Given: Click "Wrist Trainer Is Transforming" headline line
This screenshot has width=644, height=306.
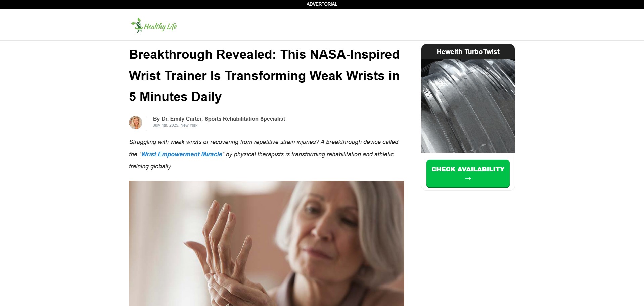Looking at the screenshot, I should [264, 76].
